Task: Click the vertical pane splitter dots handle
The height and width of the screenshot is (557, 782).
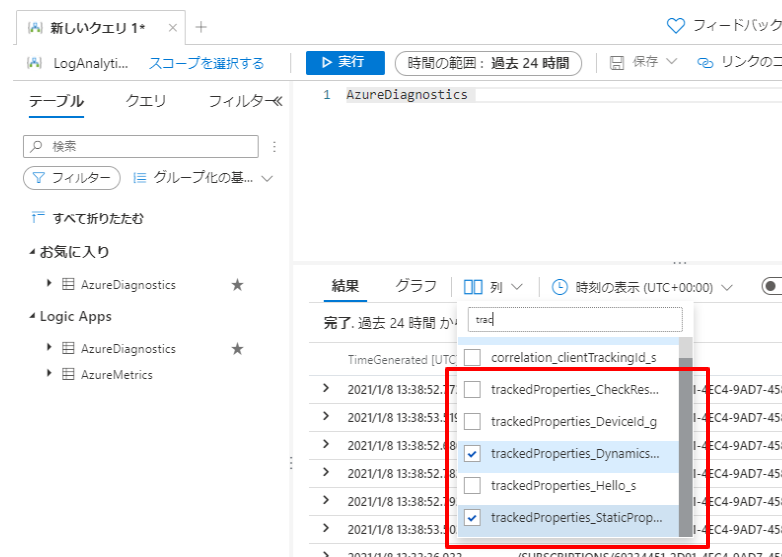Action: click(x=291, y=463)
